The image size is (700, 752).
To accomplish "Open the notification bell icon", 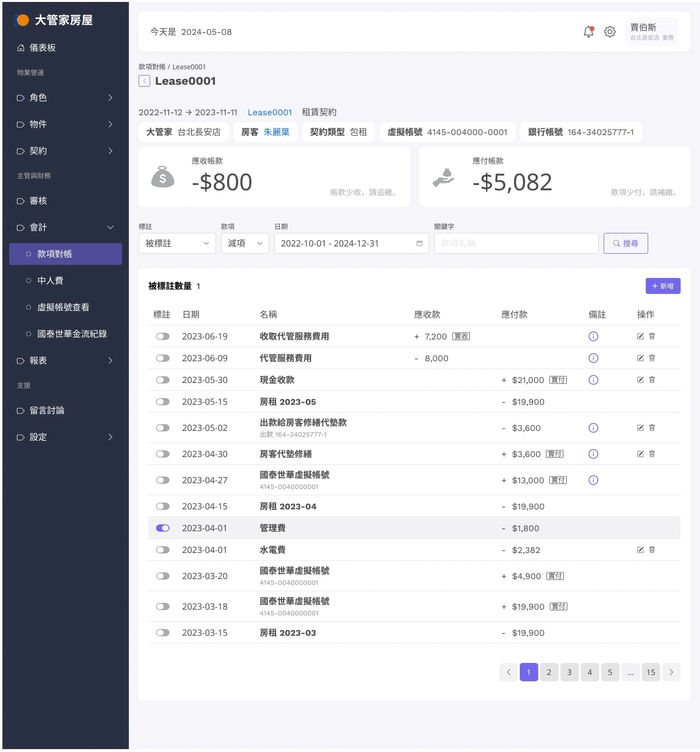I will 588,31.
